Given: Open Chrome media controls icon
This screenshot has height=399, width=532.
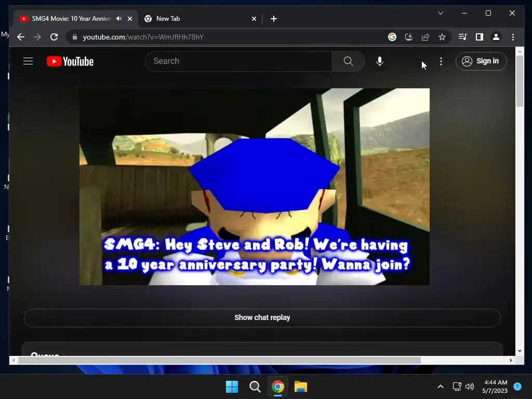Looking at the screenshot, I should pyautogui.click(x=462, y=37).
